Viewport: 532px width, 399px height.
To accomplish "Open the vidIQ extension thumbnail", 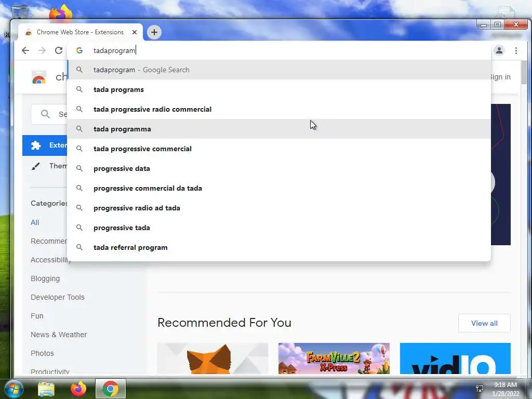I will 455,358.
